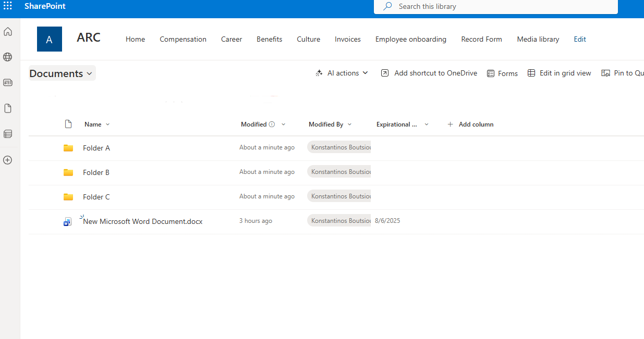Open the app launcher waffle icon

[x=8, y=6]
